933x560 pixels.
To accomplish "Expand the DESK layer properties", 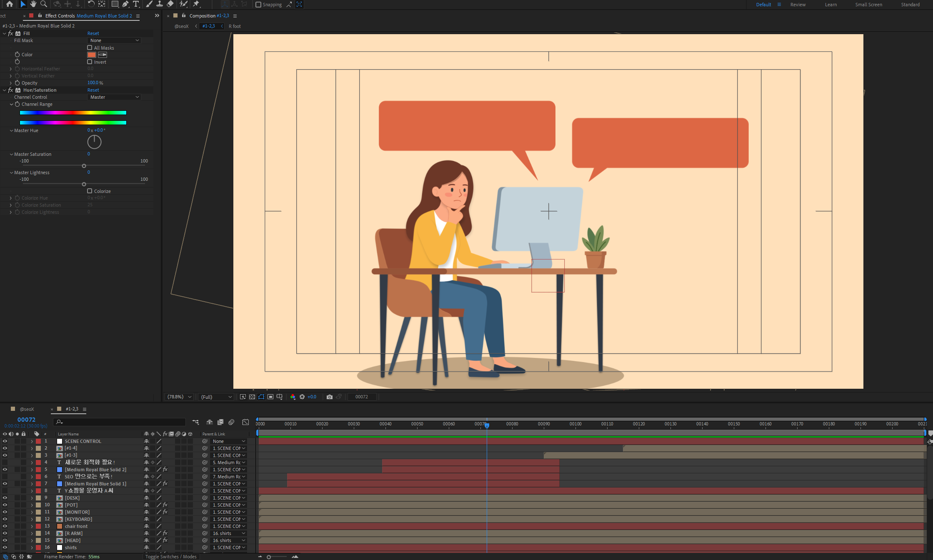I will coord(32,498).
